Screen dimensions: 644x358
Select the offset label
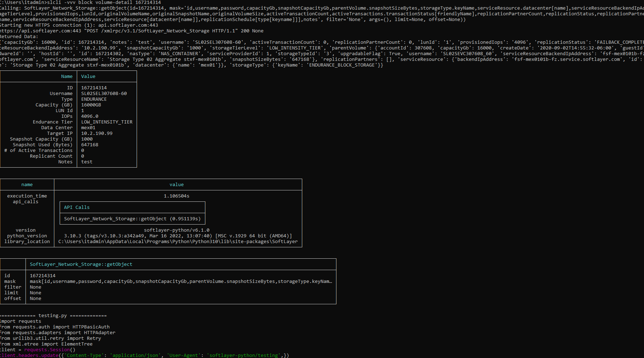[x=13, y=299]
